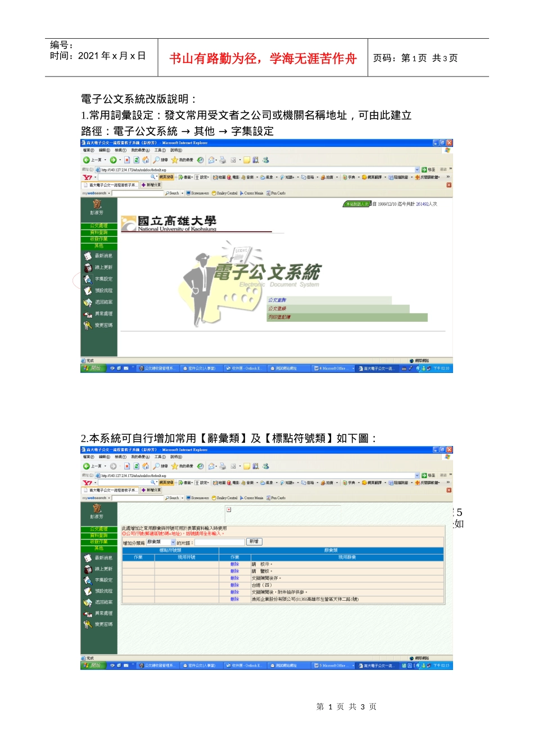The height and width of the screenshot is (756, 534).
Task: Click Mail icon in first screenshot's IE toolbar
Action: (x=212, y=160)
